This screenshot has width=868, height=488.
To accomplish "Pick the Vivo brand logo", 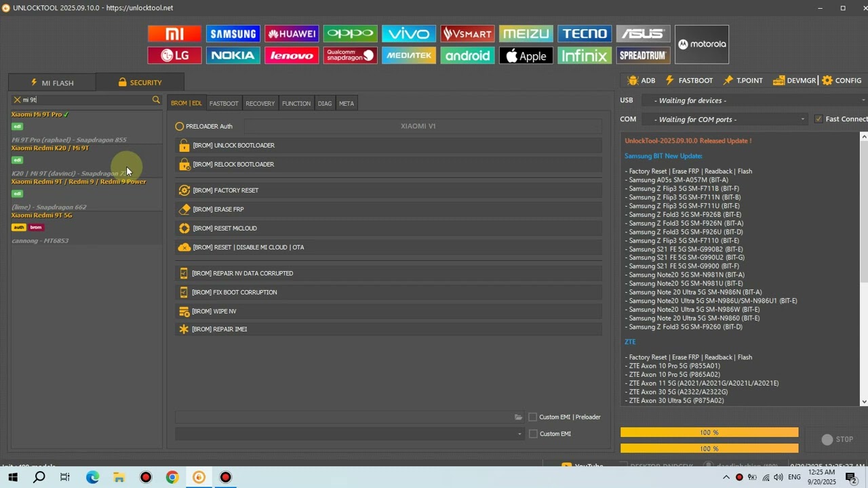I will pos(409,34).
